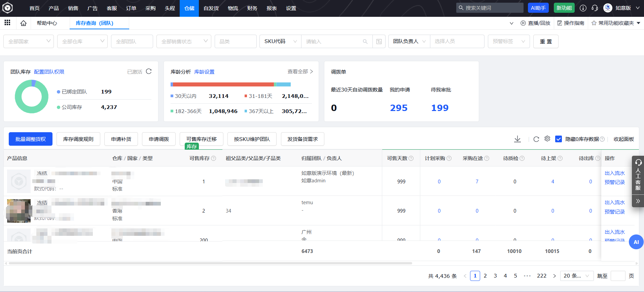This screenshot has height=292, width=644.
Task: Switch to the Help Center tab
Action: (x=47, y=23)
